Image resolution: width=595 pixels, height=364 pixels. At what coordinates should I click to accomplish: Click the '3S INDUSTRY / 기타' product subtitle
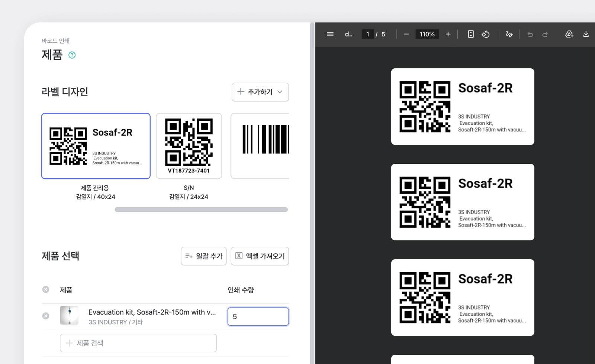(x=116, y=322)
